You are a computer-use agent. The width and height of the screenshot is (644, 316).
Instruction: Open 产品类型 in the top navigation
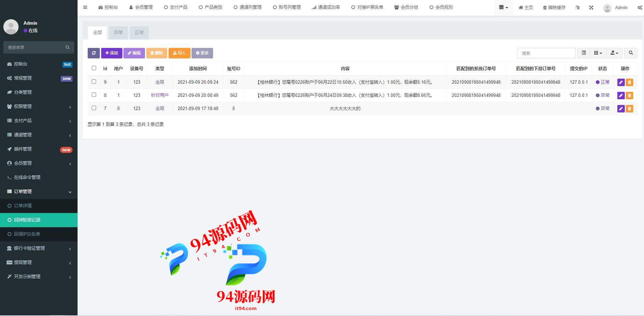tap(210, 7)
